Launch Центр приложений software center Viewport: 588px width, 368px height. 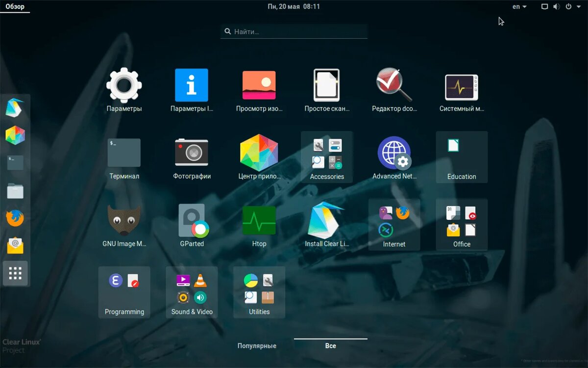pyautogui.click(x=259, y=152)
